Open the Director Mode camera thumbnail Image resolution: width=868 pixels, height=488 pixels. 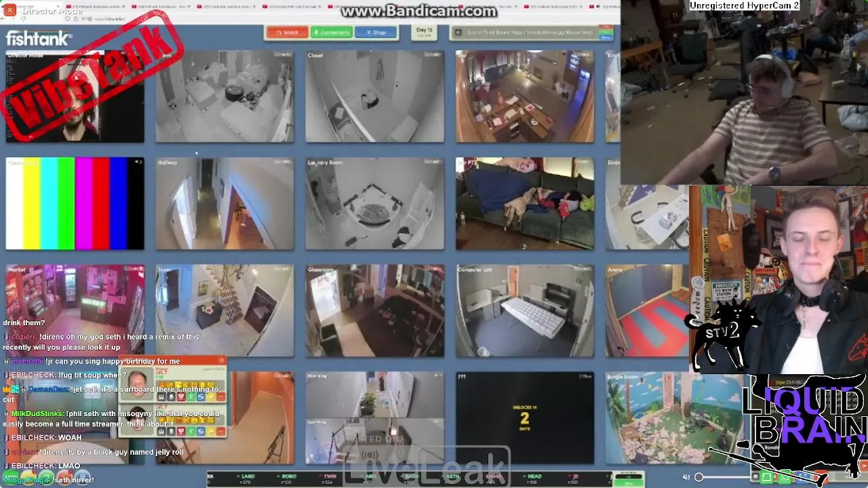(x=75, y=96)
